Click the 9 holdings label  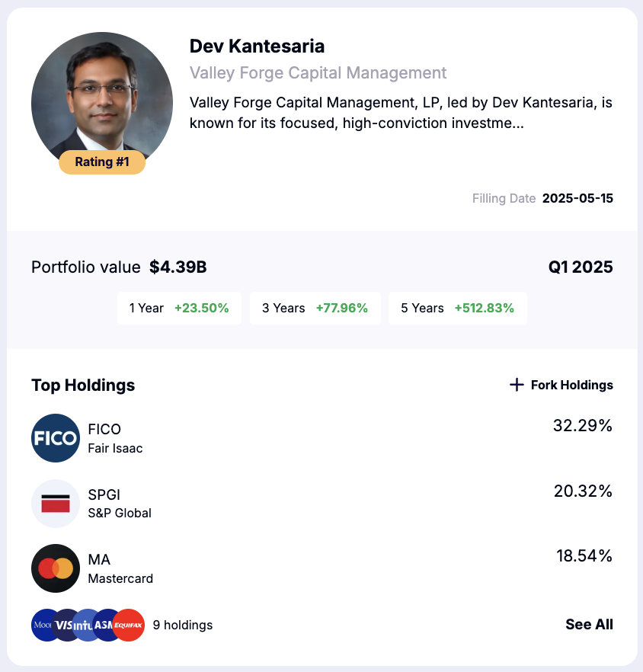click(x=183, y=625)
